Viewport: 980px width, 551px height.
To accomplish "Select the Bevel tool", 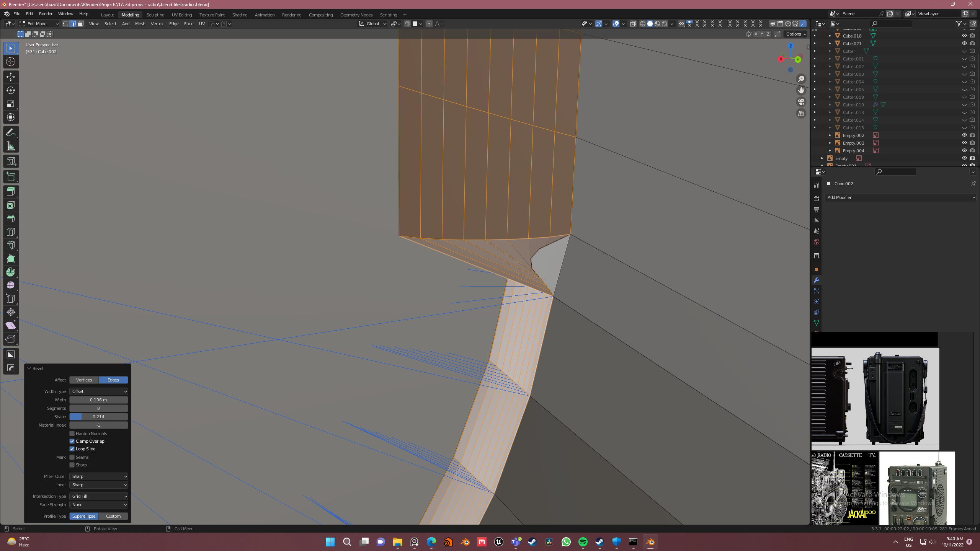I will point(11,219).
